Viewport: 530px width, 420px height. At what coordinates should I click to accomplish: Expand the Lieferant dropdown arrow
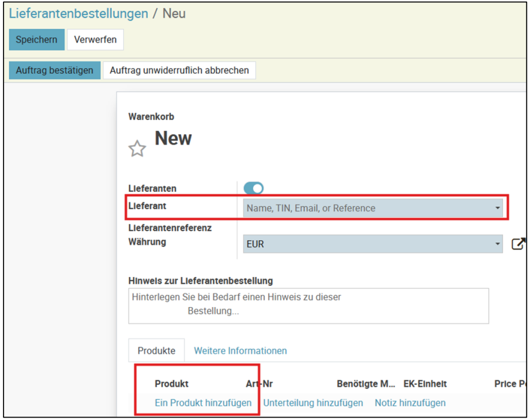click(x=498, y=208)
